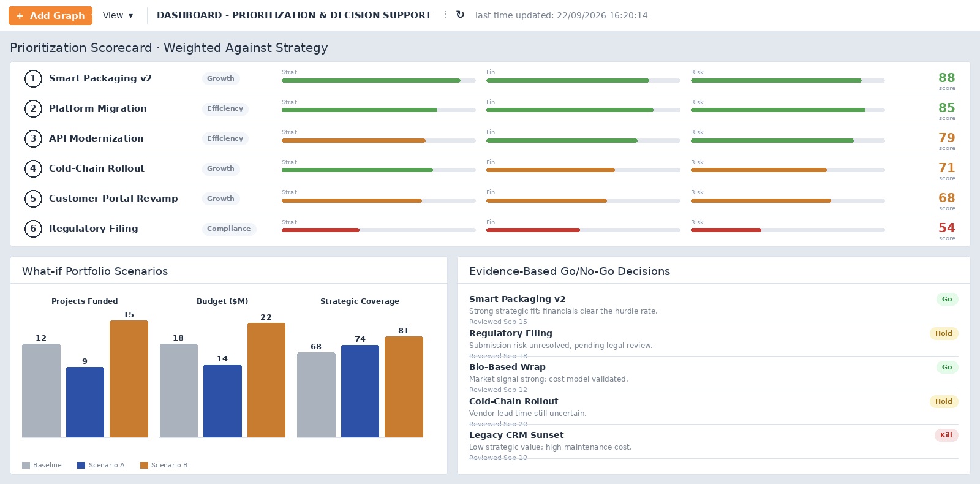Click Hold badge for Regulatory Filing decision
Screen dimensions: 980x484
(944, 334)
